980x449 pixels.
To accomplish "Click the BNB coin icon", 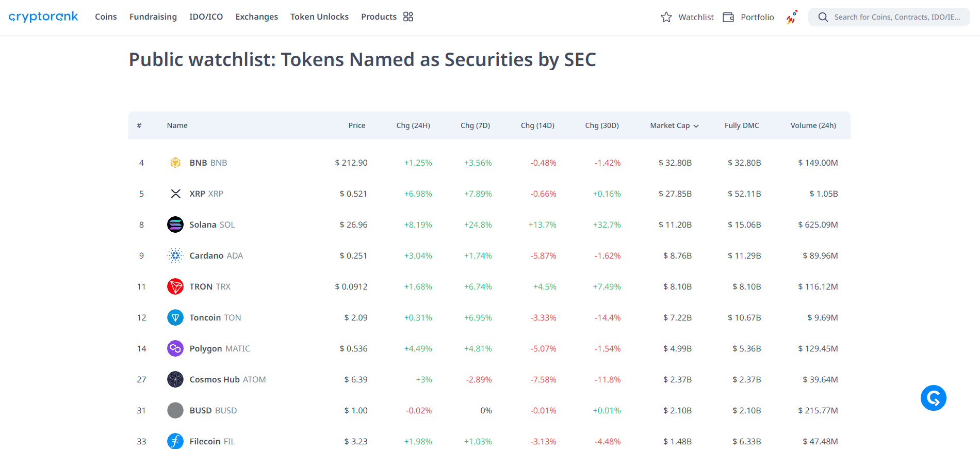I will point(175,163).
